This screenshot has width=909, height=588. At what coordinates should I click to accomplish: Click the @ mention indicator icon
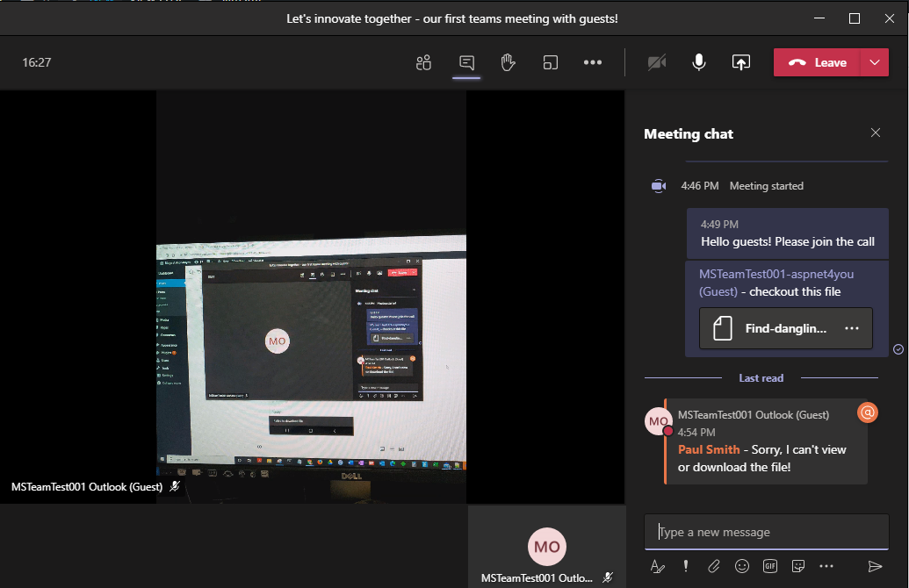click(867, 412)
